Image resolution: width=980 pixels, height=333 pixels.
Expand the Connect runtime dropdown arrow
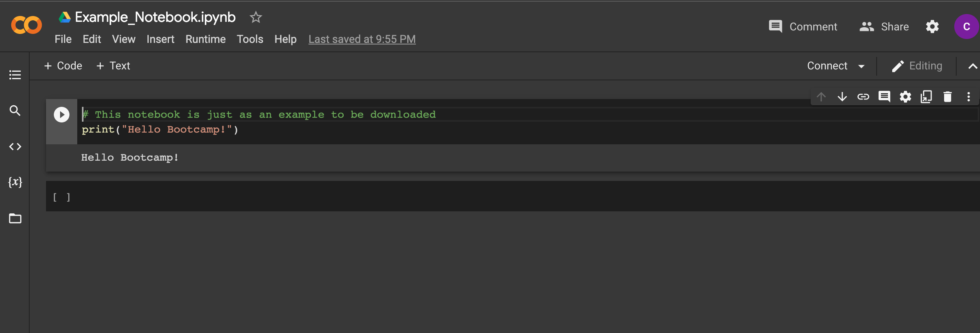861,66
